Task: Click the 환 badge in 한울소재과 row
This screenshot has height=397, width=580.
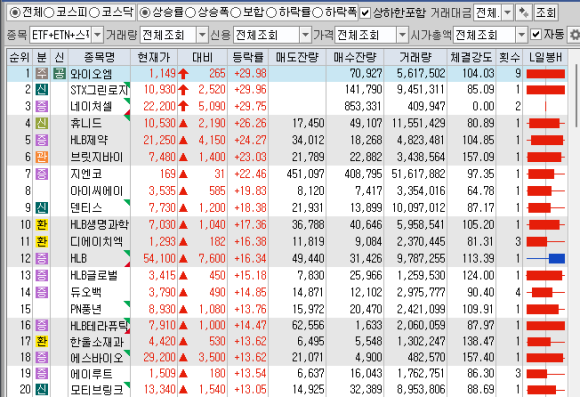Action: [41, 341]
